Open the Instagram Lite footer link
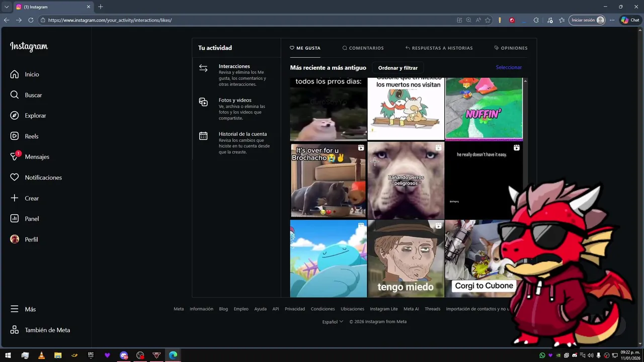This screenshot has width=644, height=362. (x=384, y=309)
